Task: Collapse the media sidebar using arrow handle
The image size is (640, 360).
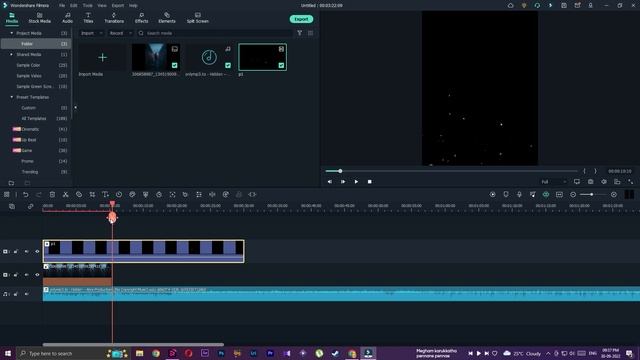Action: 75,108
